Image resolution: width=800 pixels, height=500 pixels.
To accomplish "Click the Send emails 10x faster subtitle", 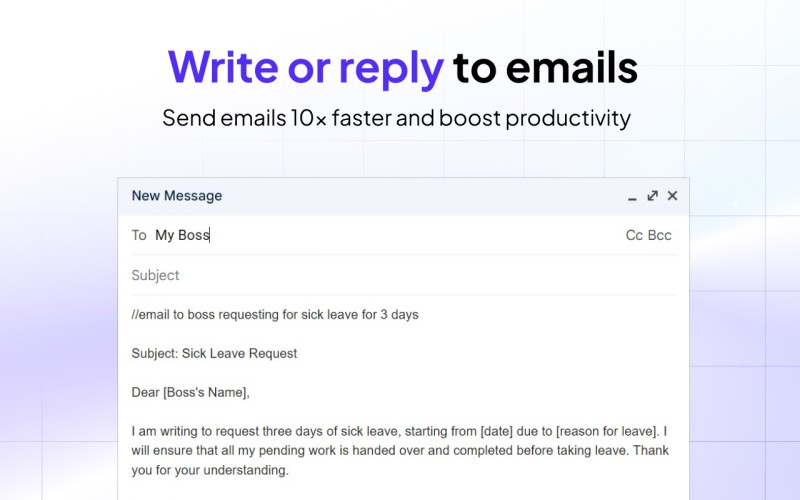I will [396, 118].
